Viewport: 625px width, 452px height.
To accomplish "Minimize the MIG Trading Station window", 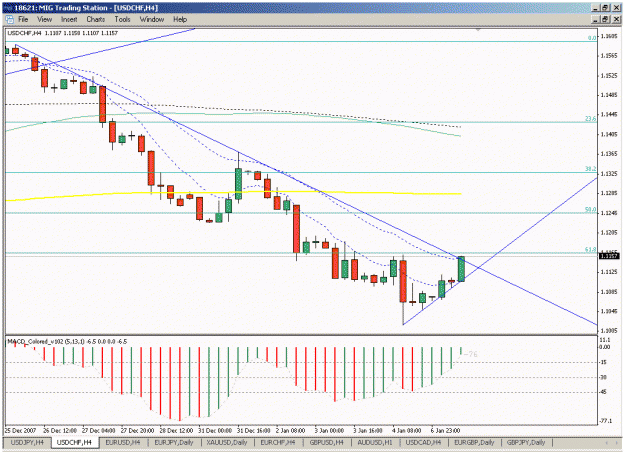I will (x=596, y=8).
